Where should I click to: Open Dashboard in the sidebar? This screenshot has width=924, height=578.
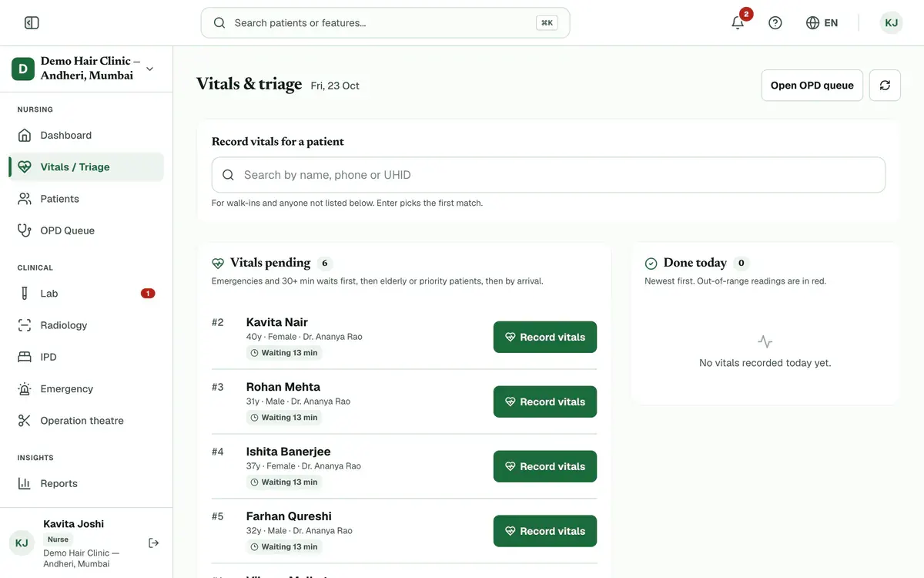click(86, 135)
